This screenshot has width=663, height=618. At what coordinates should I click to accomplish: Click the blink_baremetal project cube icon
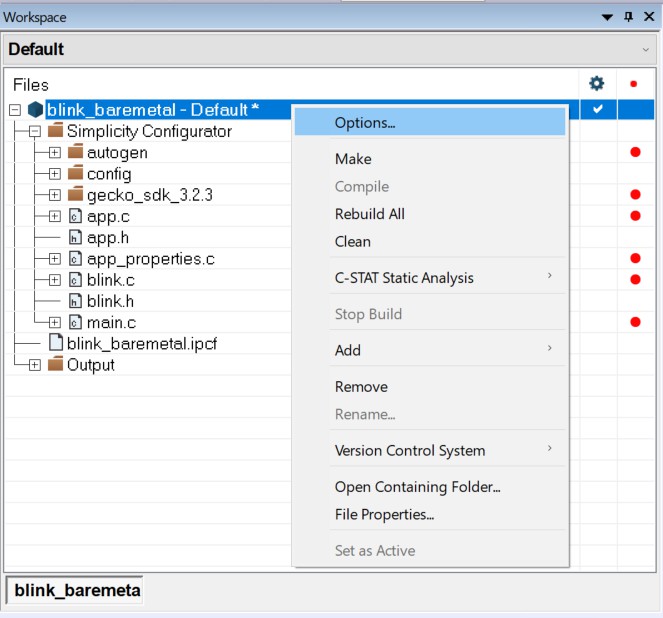[x=35, y=110]
